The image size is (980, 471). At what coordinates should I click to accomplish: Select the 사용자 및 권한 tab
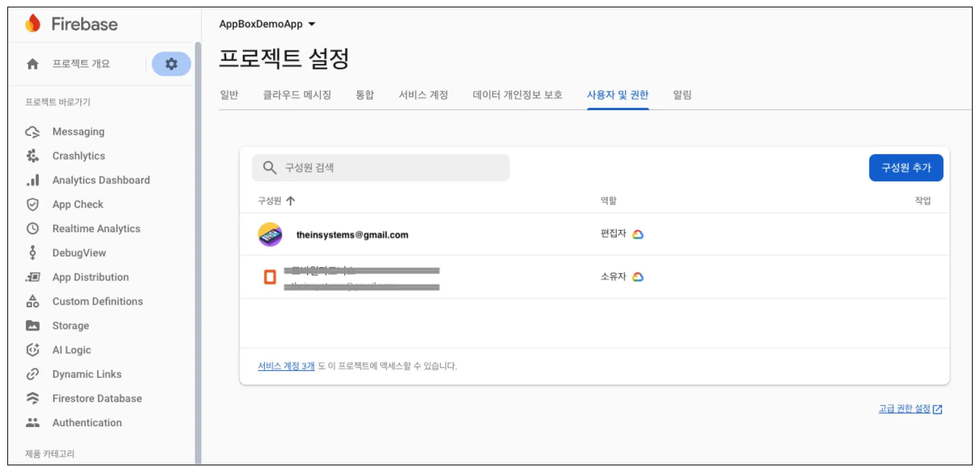(618, 95)
